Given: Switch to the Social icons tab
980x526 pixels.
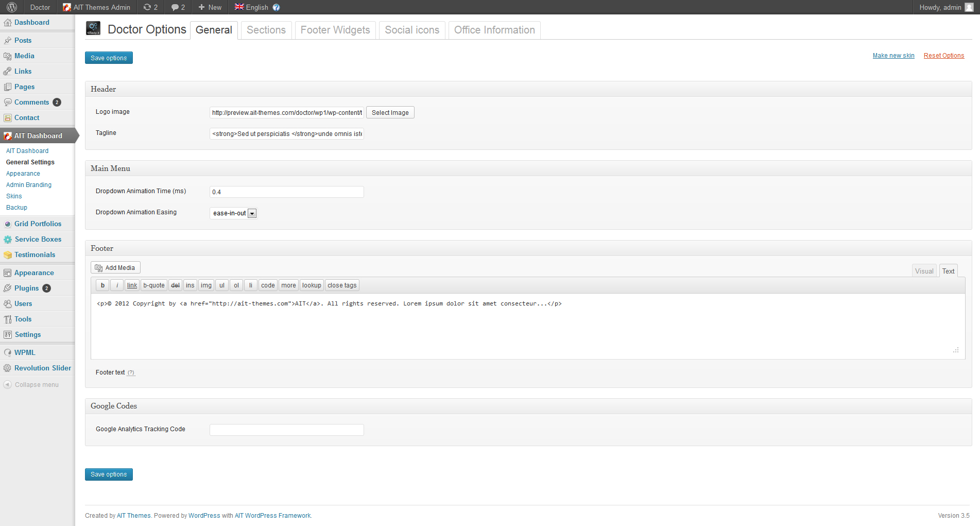Looking at the screenshot, I should point(412,30).
